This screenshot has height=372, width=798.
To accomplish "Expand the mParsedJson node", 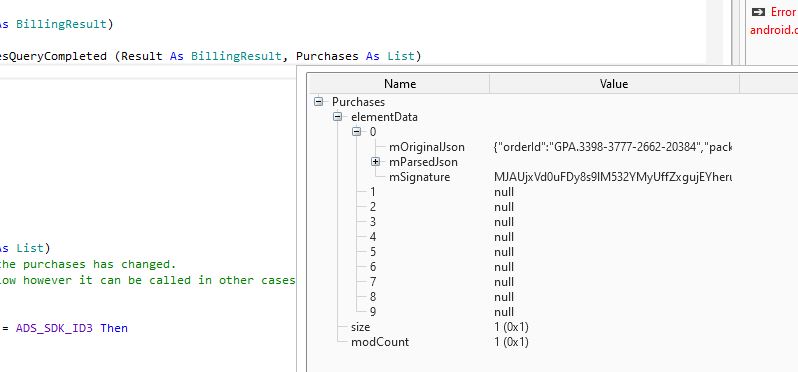I will click(376, 162).
